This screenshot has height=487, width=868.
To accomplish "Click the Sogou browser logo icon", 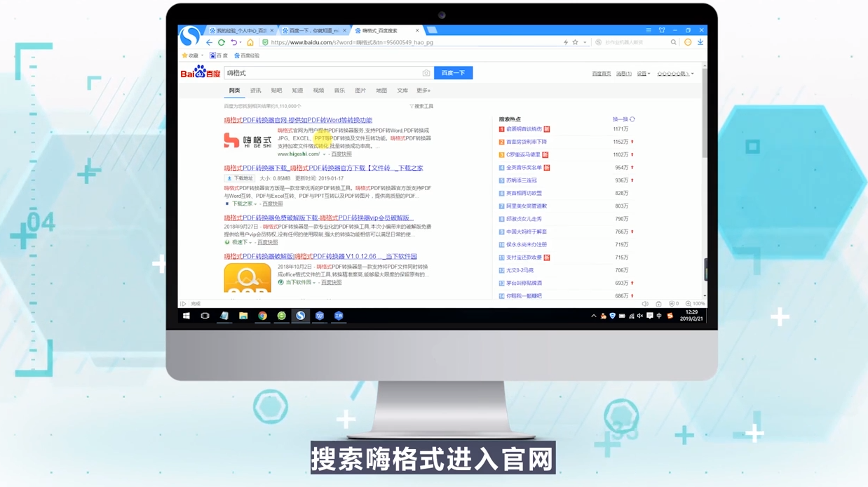I will (189, 36).
